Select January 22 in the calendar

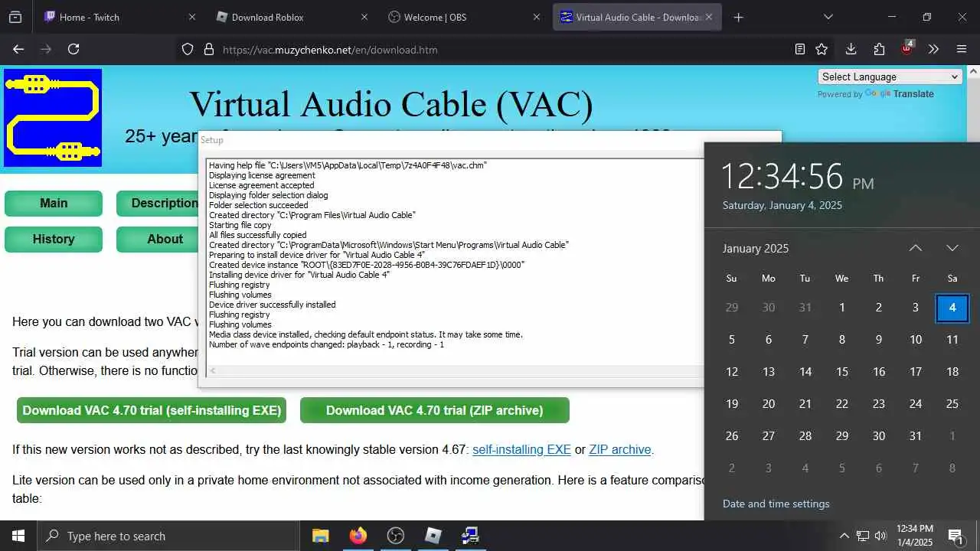(842, 404)
